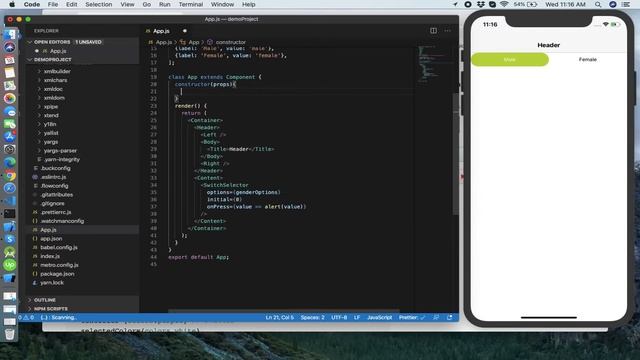
Task: Open the feedback icon in status bar
Action: pos(436,317)
